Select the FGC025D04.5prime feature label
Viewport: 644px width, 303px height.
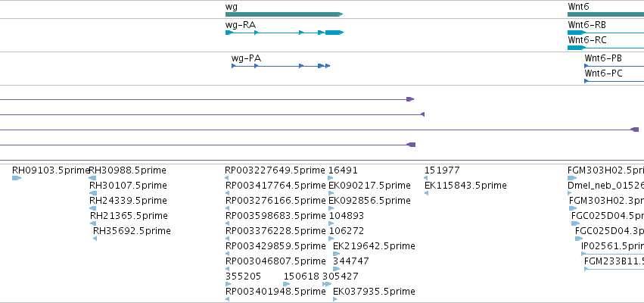608,216
